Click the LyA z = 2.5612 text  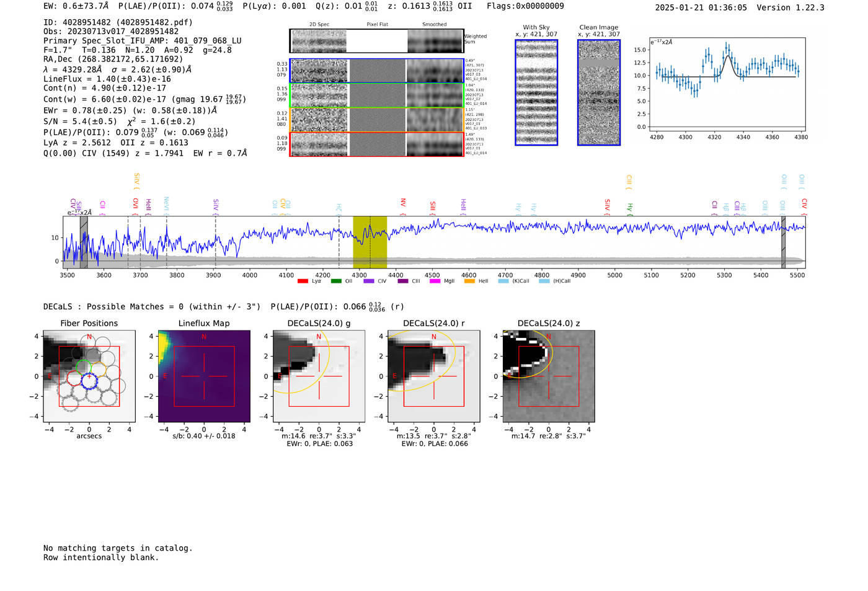[77, 143]
